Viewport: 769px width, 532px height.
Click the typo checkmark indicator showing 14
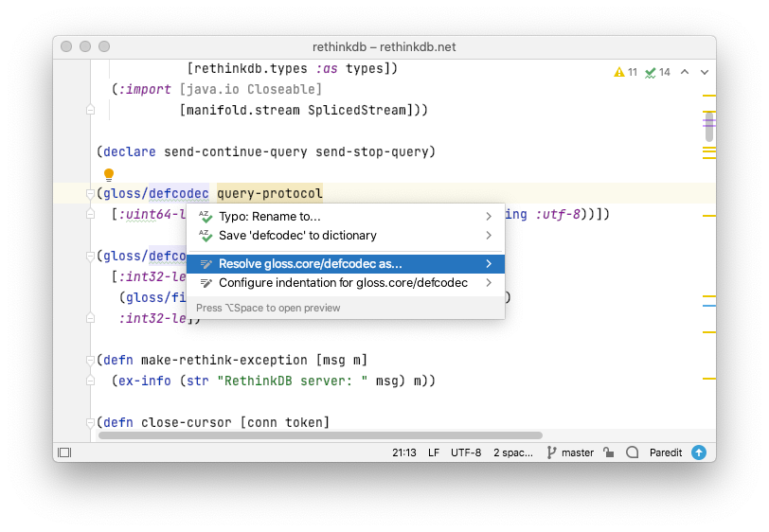click(657, 72)
